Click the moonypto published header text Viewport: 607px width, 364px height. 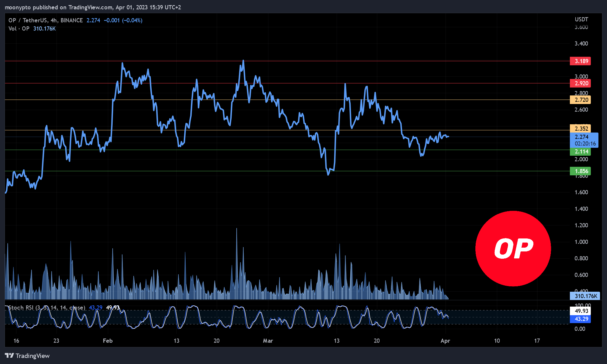pos(93,7)
